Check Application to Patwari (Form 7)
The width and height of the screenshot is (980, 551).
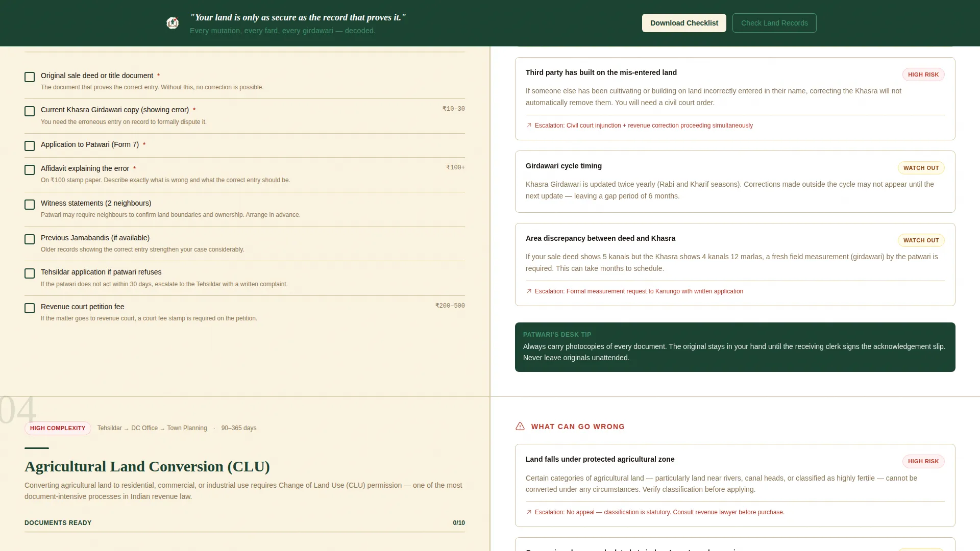(x=30, y=146)
